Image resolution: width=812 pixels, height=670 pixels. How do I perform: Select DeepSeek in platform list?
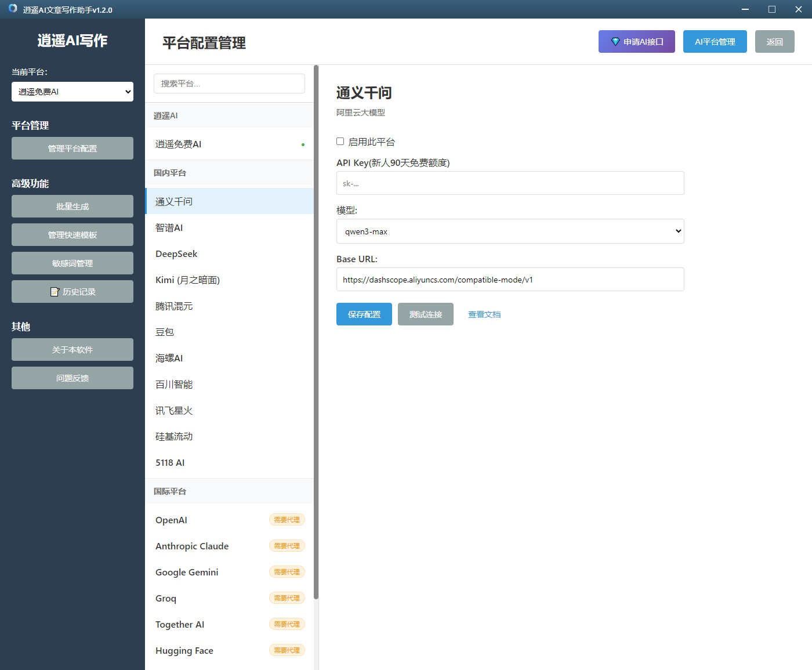(176, 254)
